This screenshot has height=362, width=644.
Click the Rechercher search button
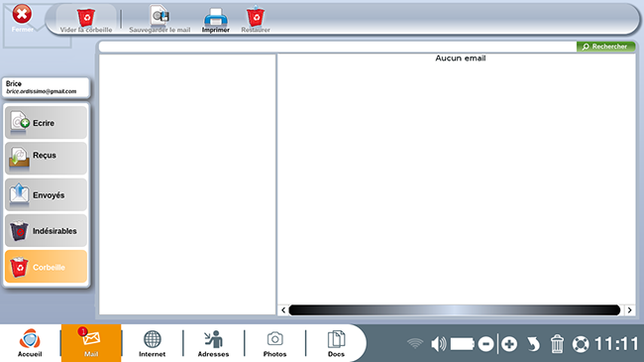[605, 47]
